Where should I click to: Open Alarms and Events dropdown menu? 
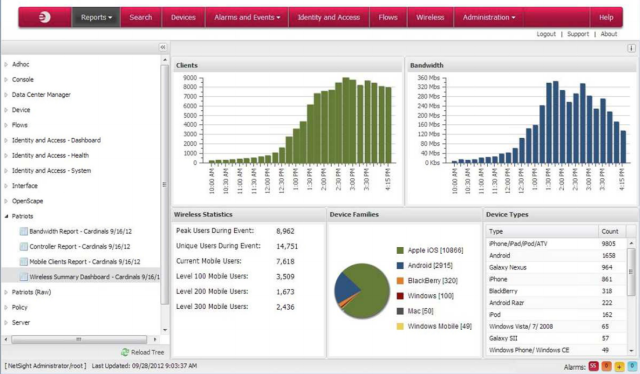pos(247,17)
